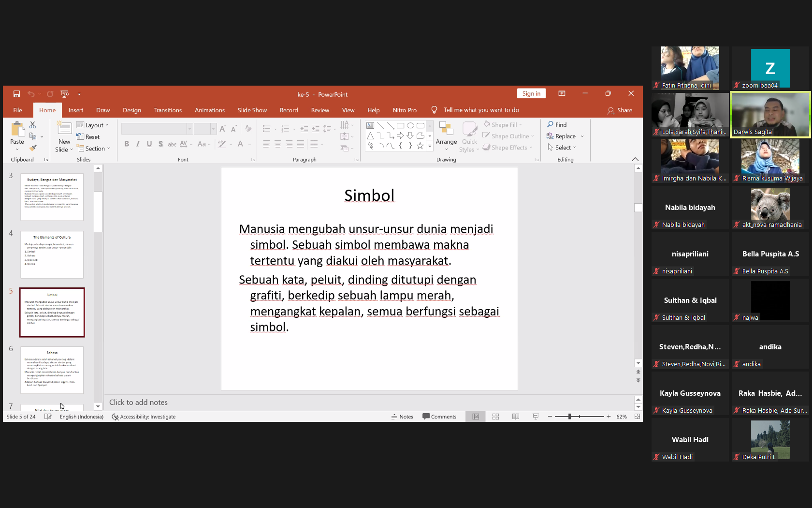812x508 pixels.
Task: Click the Sign in button
Action: (531, 94)
